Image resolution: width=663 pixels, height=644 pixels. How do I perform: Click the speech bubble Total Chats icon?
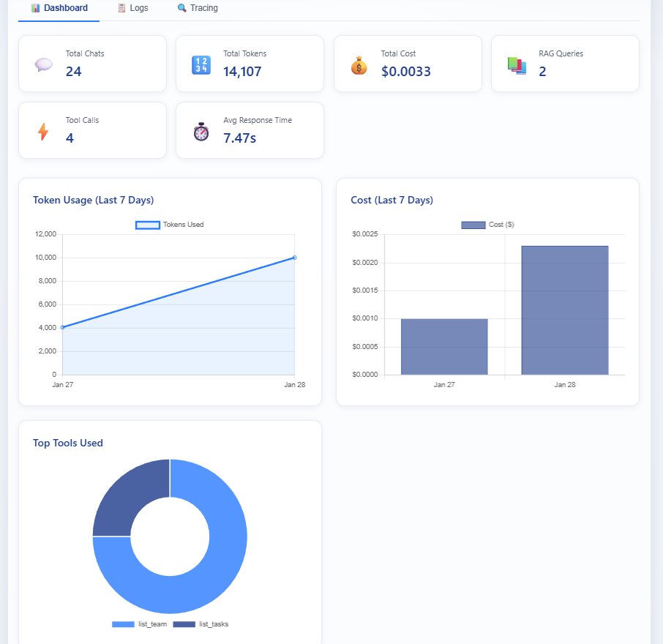pyautogui.click(x=43, y=64)
